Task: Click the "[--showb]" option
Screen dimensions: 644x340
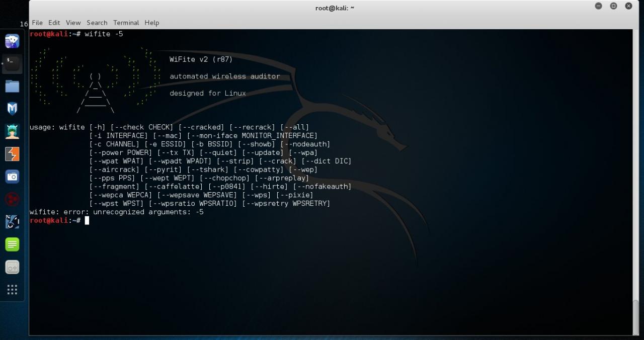Action: (257, 144)
